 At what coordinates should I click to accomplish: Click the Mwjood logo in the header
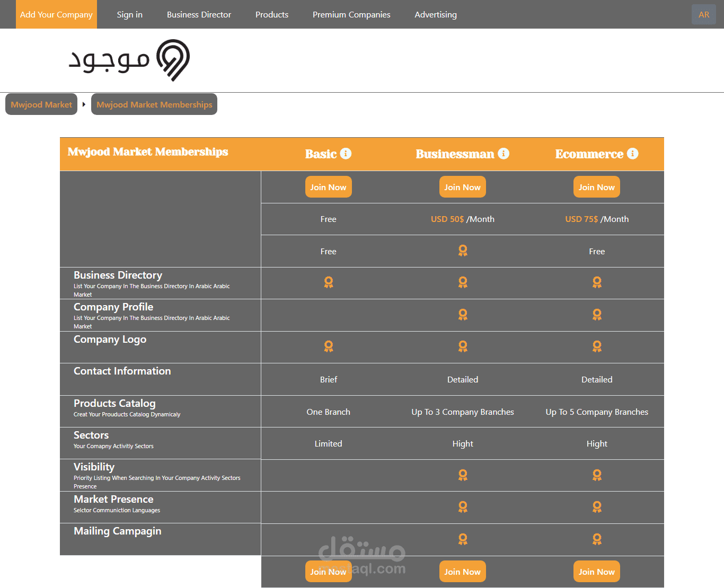(129, 60)
